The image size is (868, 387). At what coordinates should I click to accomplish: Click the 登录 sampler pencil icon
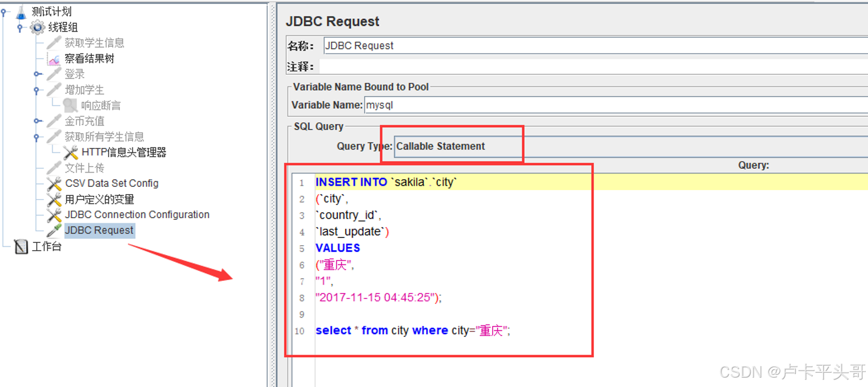(x=54, y=74)
